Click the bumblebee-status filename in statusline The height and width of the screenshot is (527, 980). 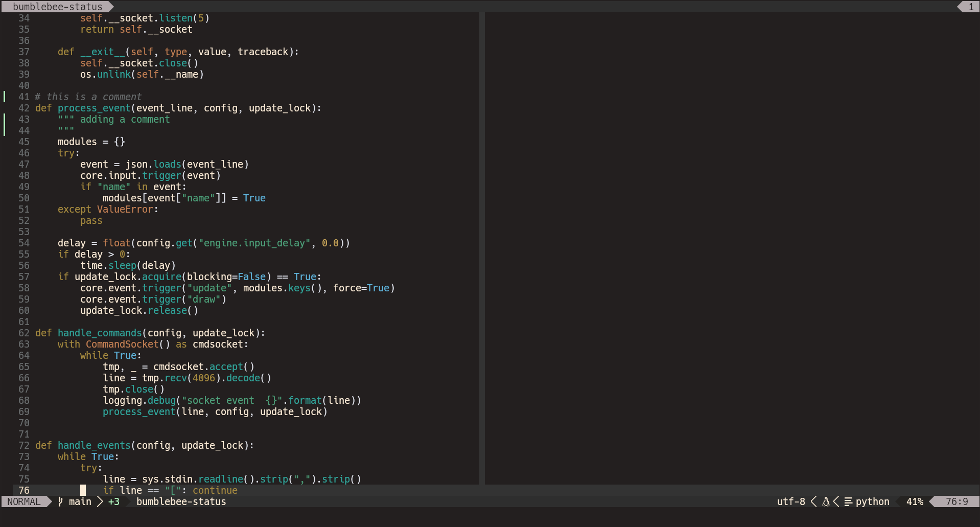(181, 501)
